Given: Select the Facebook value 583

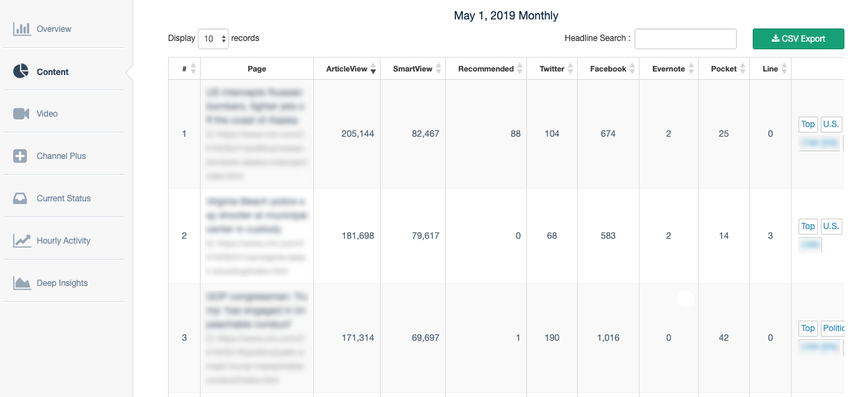Looking at the screenshot, I should [608, 236].
